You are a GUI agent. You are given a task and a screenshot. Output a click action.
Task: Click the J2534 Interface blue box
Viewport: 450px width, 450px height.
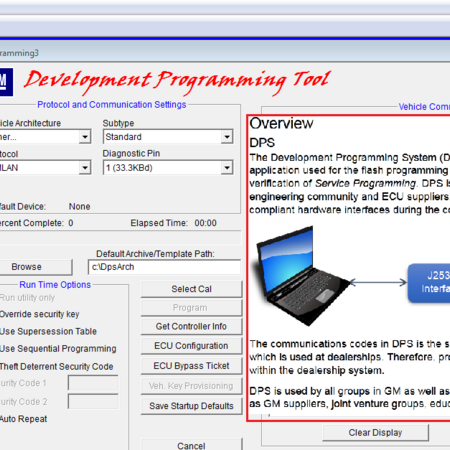(x=429, y=283)
